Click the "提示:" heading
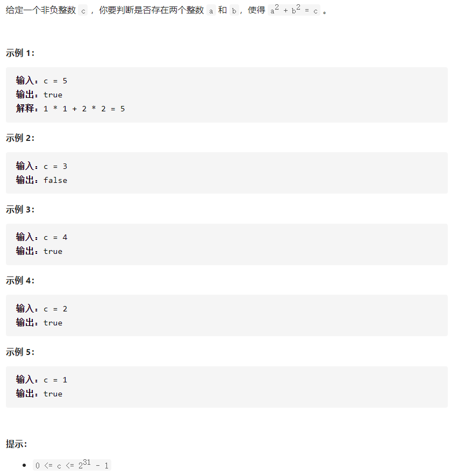Image resolution: width=451 pixels, height=476 pixels. tap(17, 444)
